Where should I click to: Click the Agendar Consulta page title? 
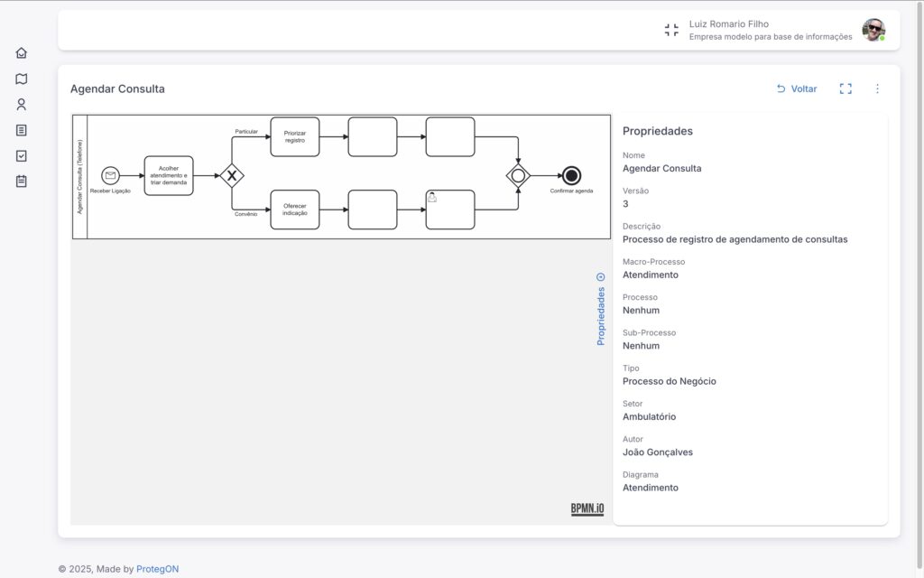[117, 89]
